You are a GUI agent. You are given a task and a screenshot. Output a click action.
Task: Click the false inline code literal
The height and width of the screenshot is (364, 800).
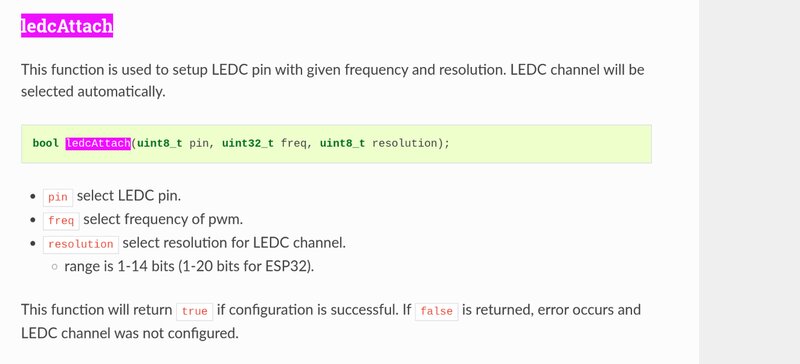click(437, 311)
